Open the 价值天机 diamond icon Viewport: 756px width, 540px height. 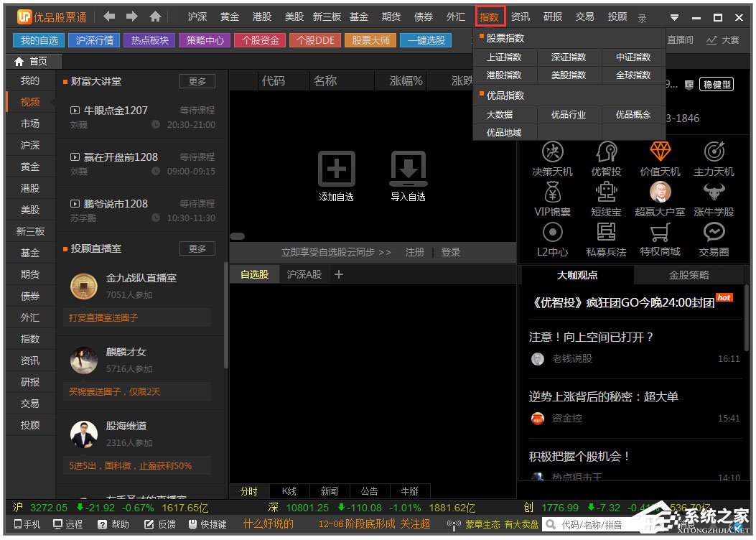[659, 152]
